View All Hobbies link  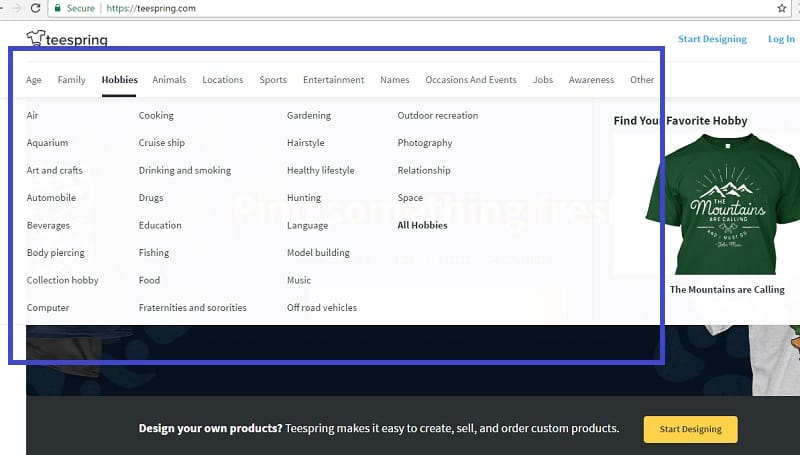(422, 226)
